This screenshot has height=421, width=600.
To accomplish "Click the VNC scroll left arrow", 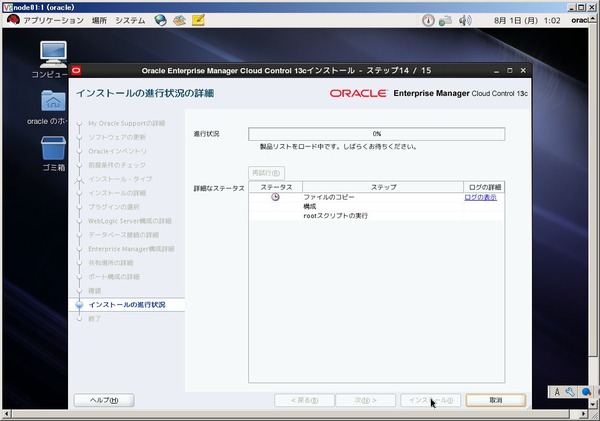I will pos(6,414).
